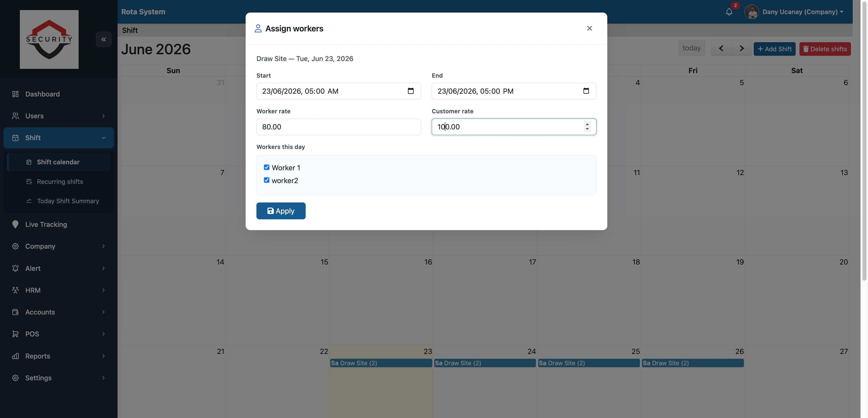Image resolution: width=868 pixels, height=418 pixels.
Task: Go to next month arrow
Action: tap(741, 48)
